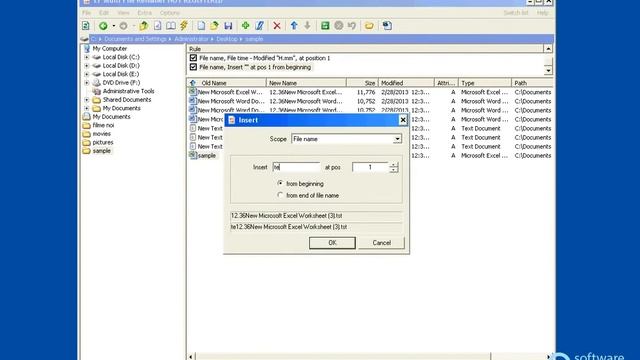
Task: Open the Edit menu
Action: click(x=104, y=13)
